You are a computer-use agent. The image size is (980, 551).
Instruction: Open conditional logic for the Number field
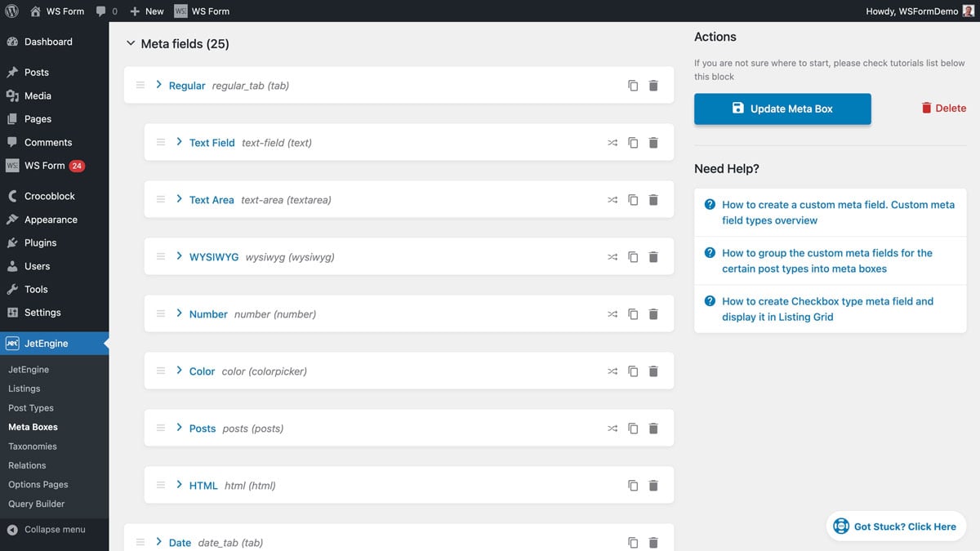point(612,313)
